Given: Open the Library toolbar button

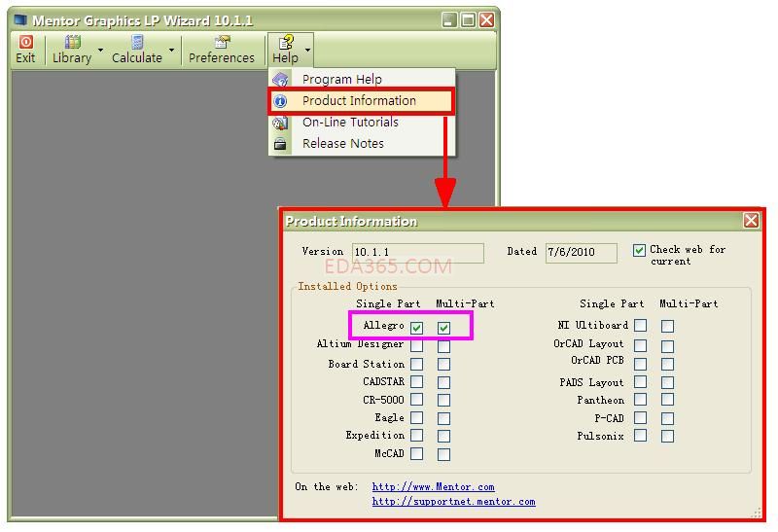Looking at the screenshot, I should [x=72, y=50].
